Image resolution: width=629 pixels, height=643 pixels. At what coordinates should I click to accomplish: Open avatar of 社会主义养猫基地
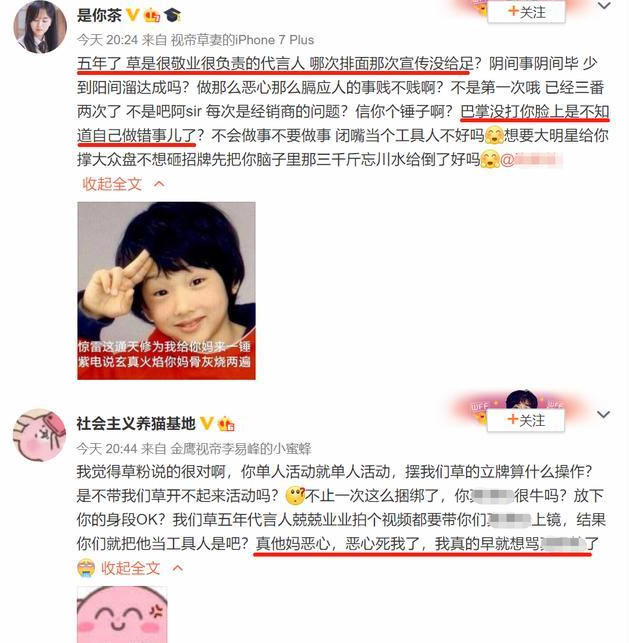click(x=39, y=435)
